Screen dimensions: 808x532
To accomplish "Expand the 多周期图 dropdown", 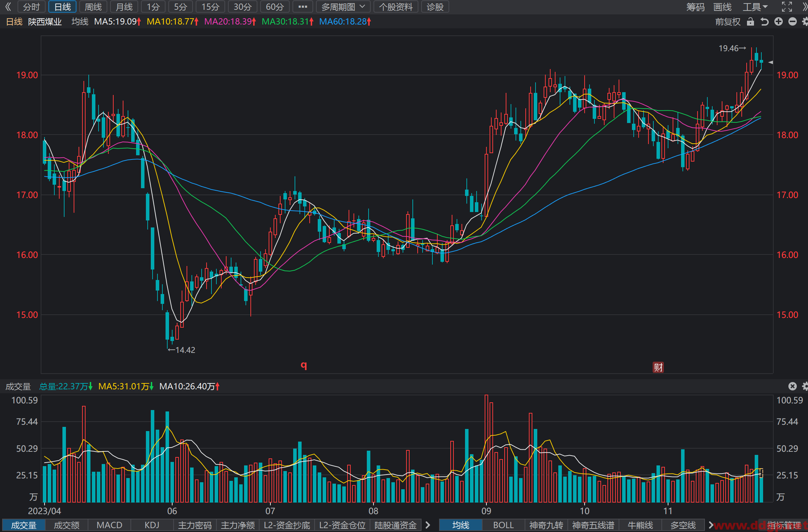I will coord(343,7).
